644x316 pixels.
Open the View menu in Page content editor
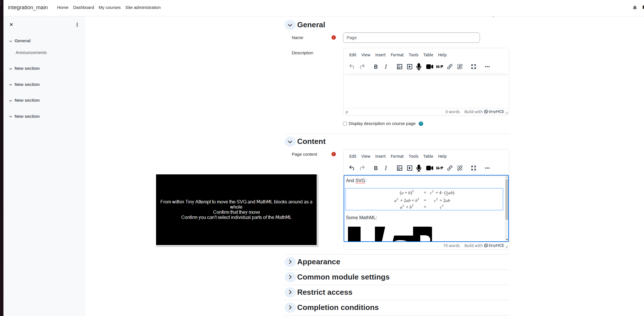pos(365,156)
